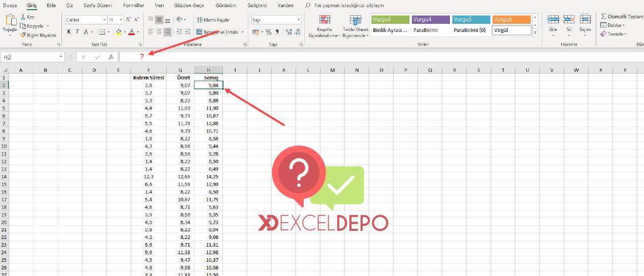644x276 pixels.
Task: Apply percent style
Action: click(x=268, y=31)
